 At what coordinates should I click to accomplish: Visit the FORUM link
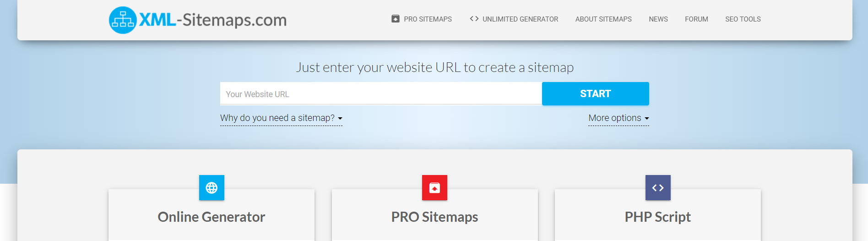(x=696, y=19)
